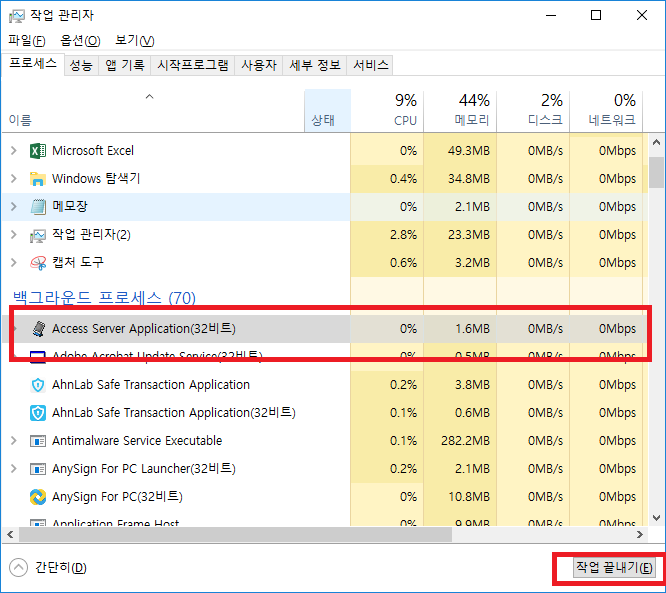Expand the AnySign For PC Launcher group
666x593 pixels.
14,469
